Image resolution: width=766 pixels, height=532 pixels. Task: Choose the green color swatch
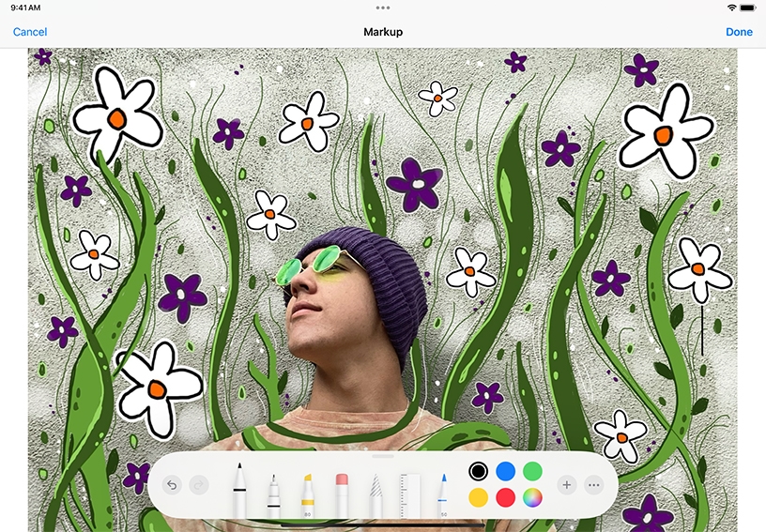pos(533,471)
